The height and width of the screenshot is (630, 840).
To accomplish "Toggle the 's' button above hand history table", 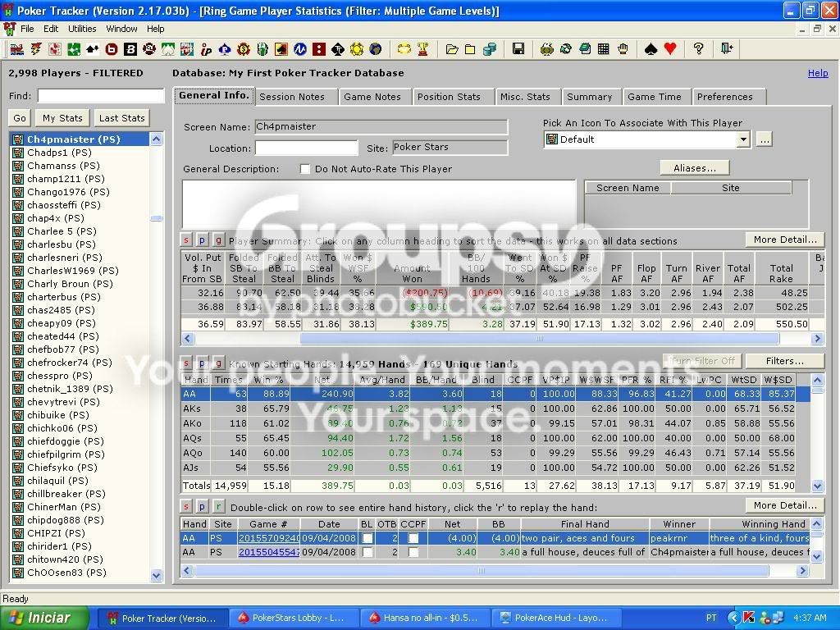I will [186, 506].
